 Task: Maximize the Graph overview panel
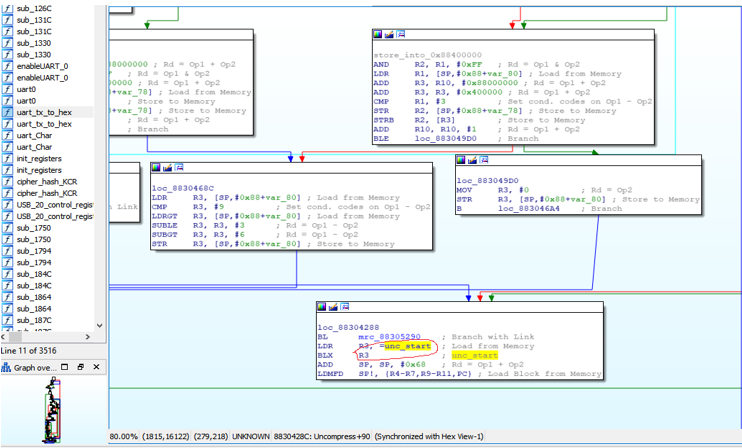[x=65, y=367]
